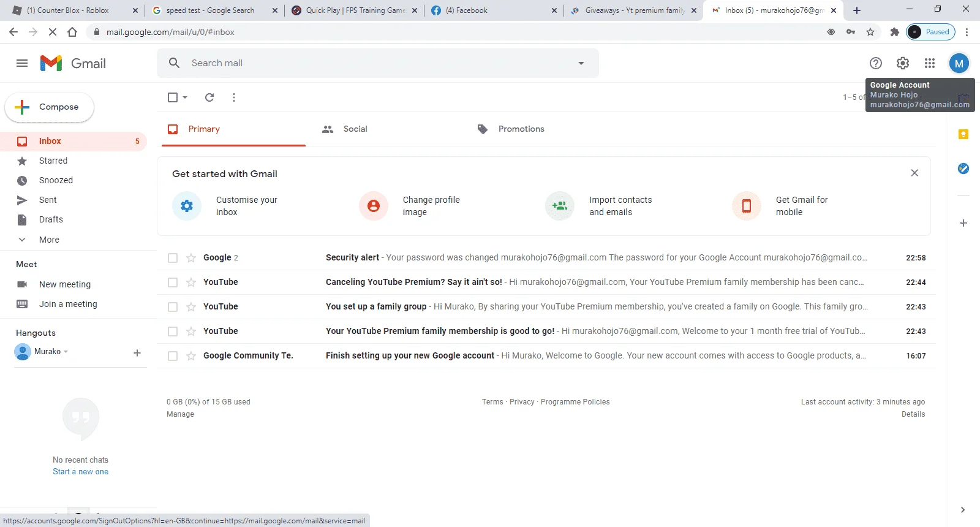The width and height of the screenshot is (980, 527).
Task: Open the Starred folder
Action: click(73, 161)
